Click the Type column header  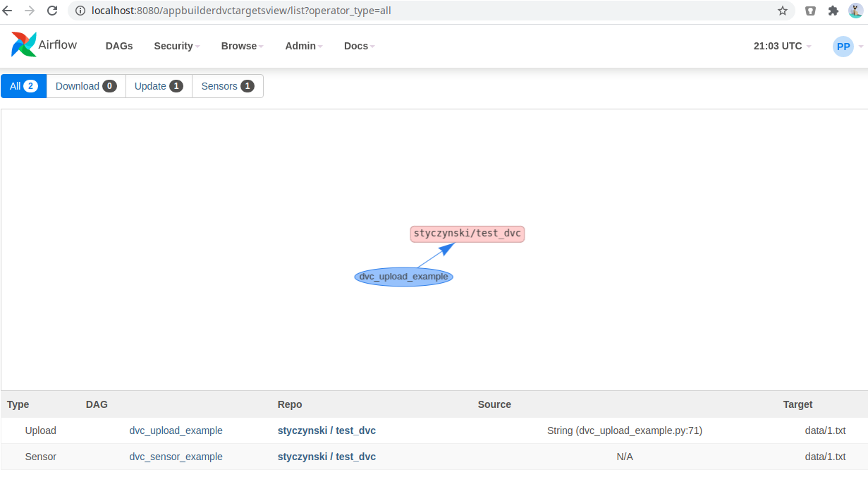18,404
